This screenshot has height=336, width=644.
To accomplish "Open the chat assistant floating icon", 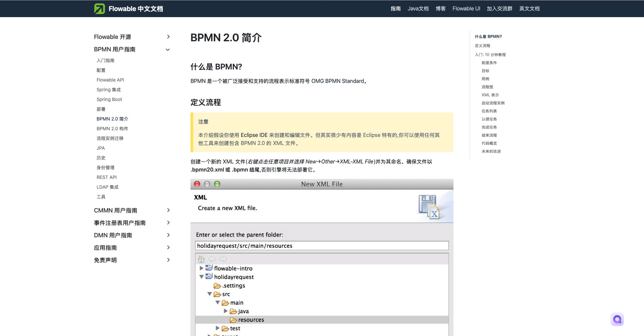I will tap(617, 319).
